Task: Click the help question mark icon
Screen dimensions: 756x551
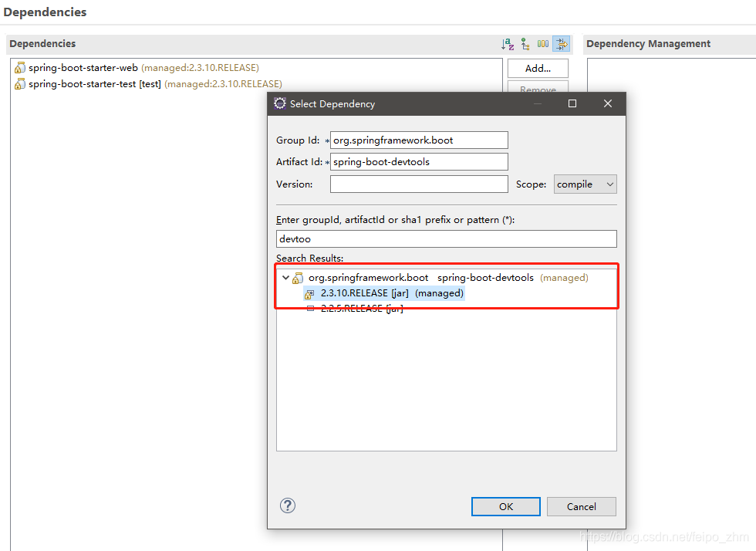Action: (288, 505)
